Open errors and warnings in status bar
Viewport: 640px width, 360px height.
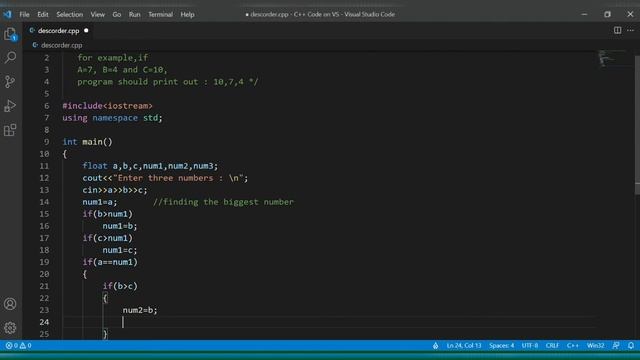click(x=18, y=345)
